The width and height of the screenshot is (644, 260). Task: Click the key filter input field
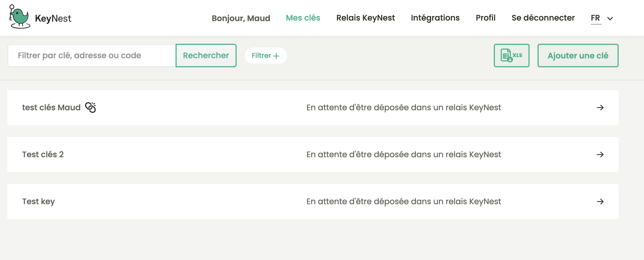pos(91,55)
